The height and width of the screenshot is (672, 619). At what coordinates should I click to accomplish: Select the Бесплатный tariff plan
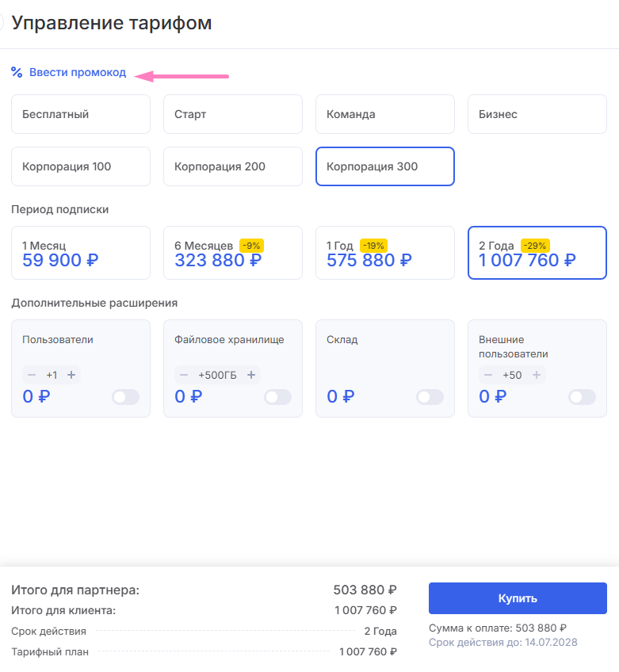[x=81, y=114]
